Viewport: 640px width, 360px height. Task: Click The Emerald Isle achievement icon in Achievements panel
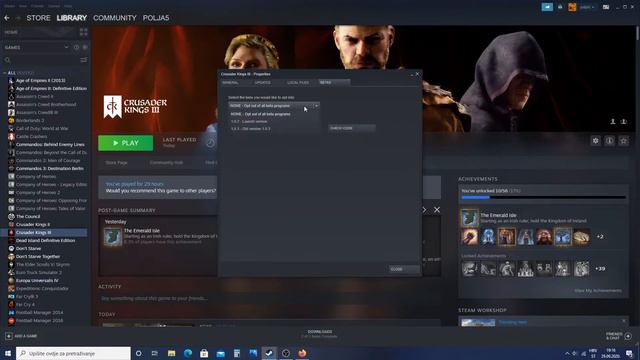[x=469, y=218]
